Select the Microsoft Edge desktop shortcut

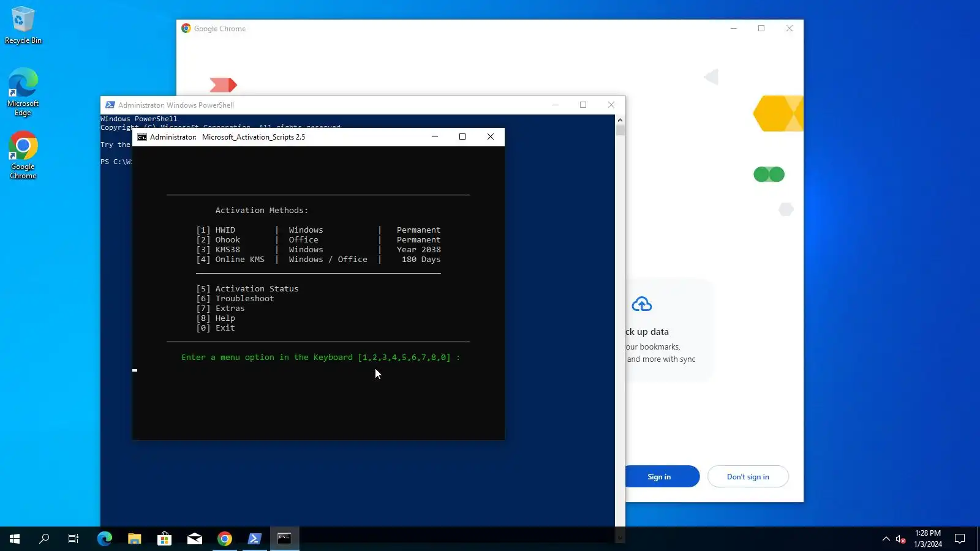23,92
